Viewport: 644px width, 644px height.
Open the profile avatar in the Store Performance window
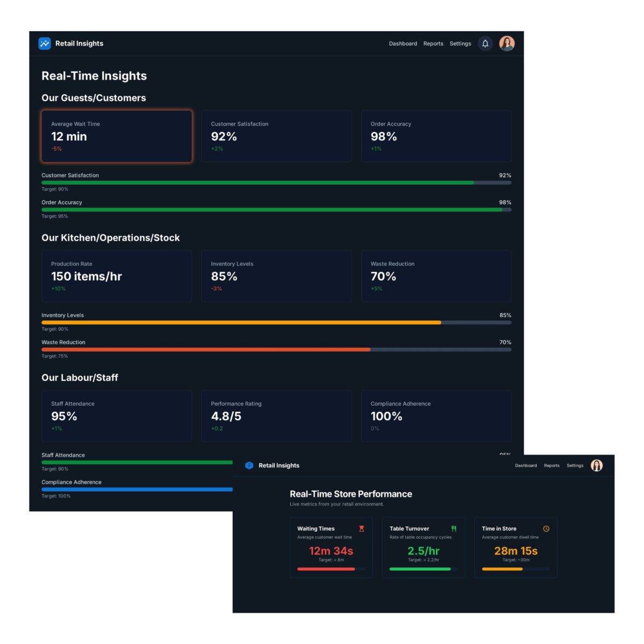point(596,465)
